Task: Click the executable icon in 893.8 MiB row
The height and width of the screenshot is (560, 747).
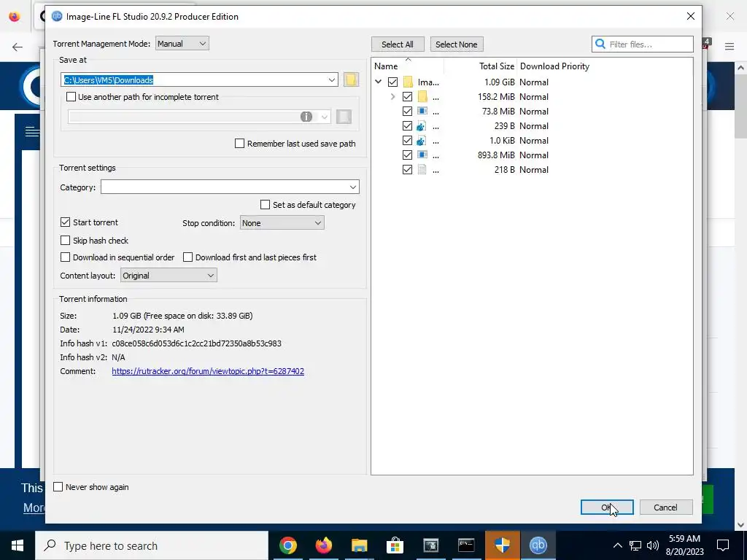Action: click(x=422, y=155)
